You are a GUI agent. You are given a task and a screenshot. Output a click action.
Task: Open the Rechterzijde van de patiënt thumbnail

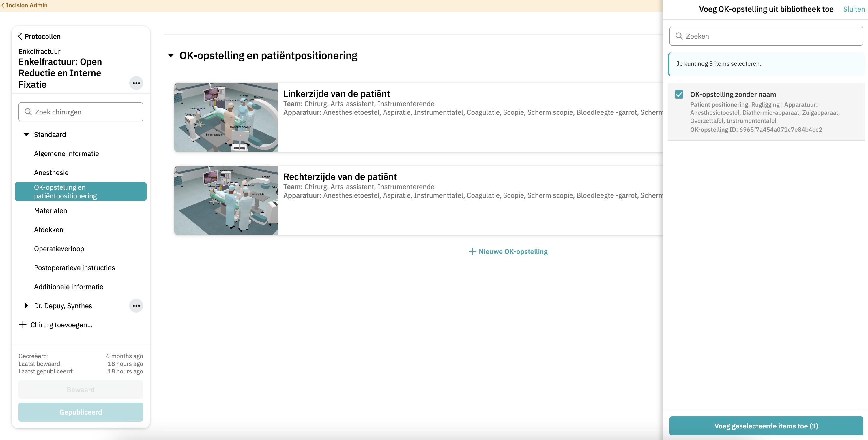click(226, 200)
